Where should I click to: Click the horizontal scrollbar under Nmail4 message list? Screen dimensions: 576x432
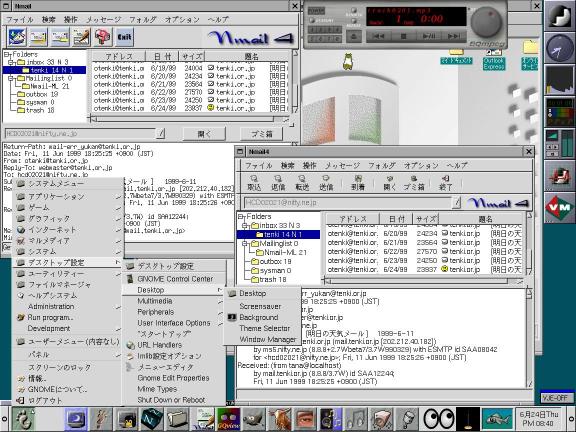click(423, 281)
